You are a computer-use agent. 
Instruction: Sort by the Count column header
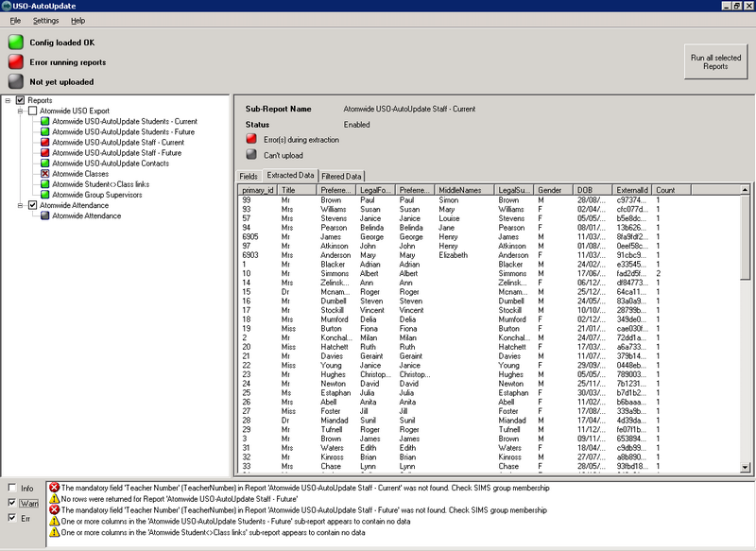[x=672, y=190]
